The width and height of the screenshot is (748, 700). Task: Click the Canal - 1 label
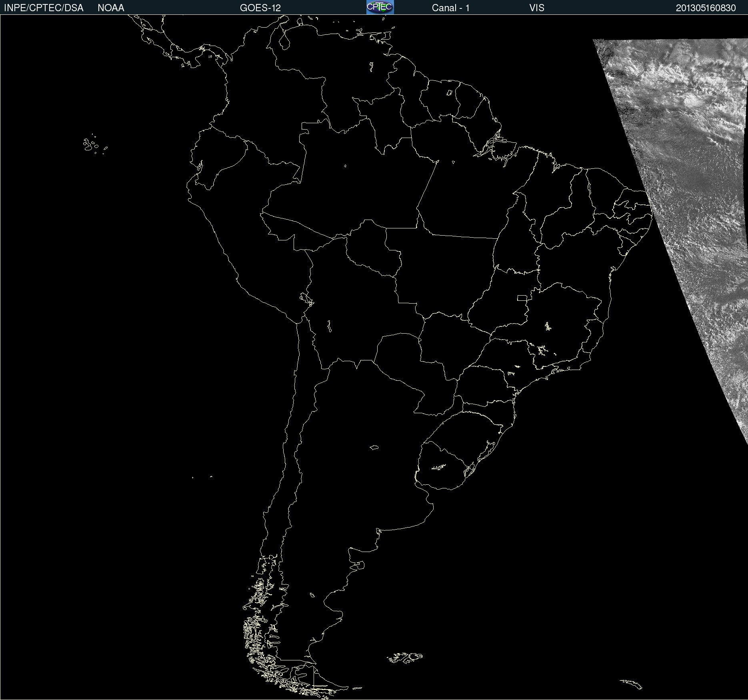[451, 8]
